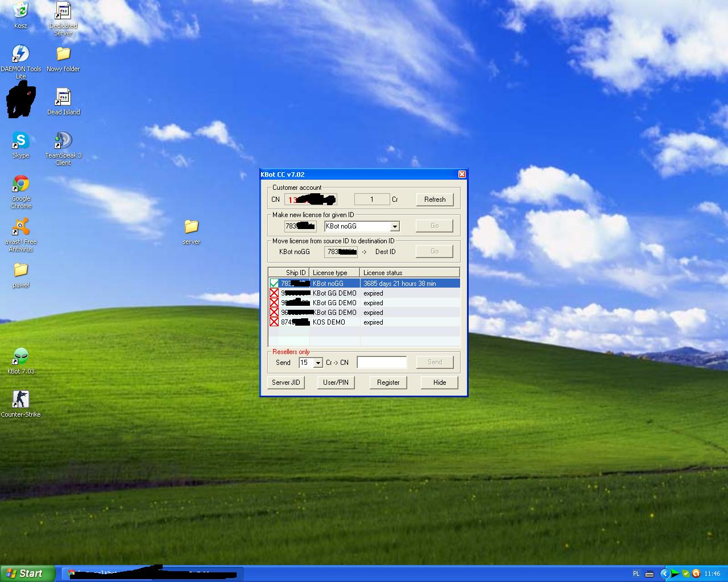Viewport: 728px width, 582px height.
Task: Focus the source ID field for moving license
Action: (341, 252)
